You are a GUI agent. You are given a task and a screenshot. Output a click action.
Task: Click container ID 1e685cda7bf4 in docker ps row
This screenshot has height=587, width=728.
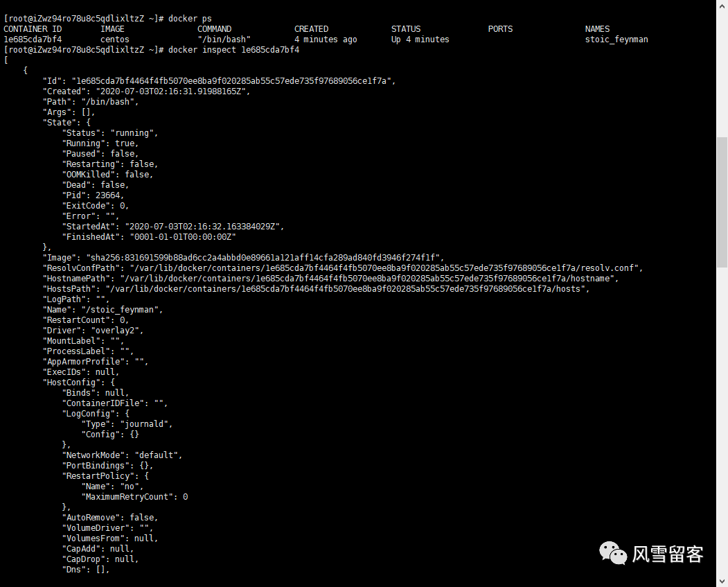pos(33,40)
